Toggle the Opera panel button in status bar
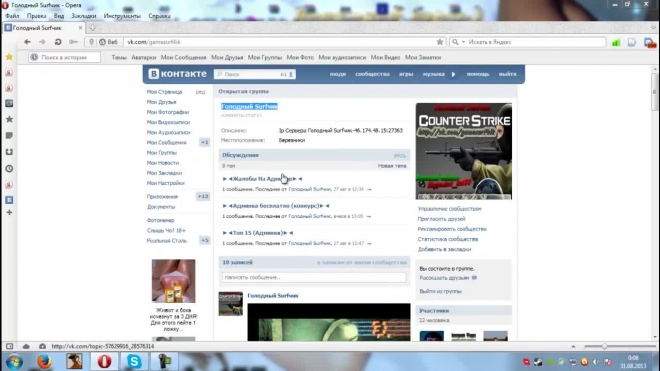This screenshot has width=660, height=371. pyautogui.click(x=9, y=346)
